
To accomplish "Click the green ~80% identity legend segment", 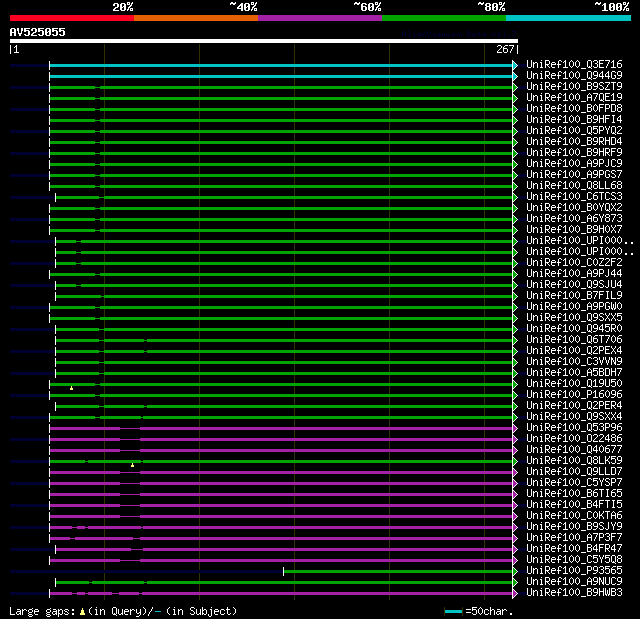I will [x=444, y=18].
